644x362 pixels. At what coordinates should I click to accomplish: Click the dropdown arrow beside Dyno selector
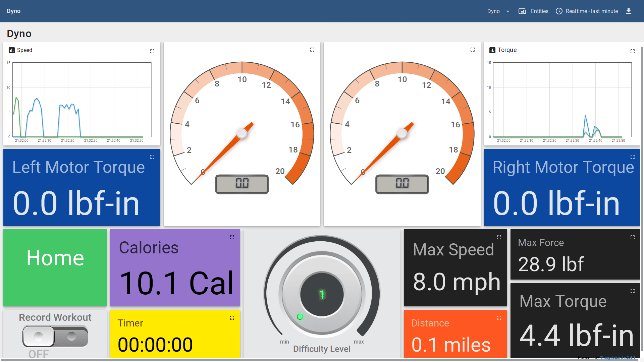pyautogui.click(x=508, y=11)
